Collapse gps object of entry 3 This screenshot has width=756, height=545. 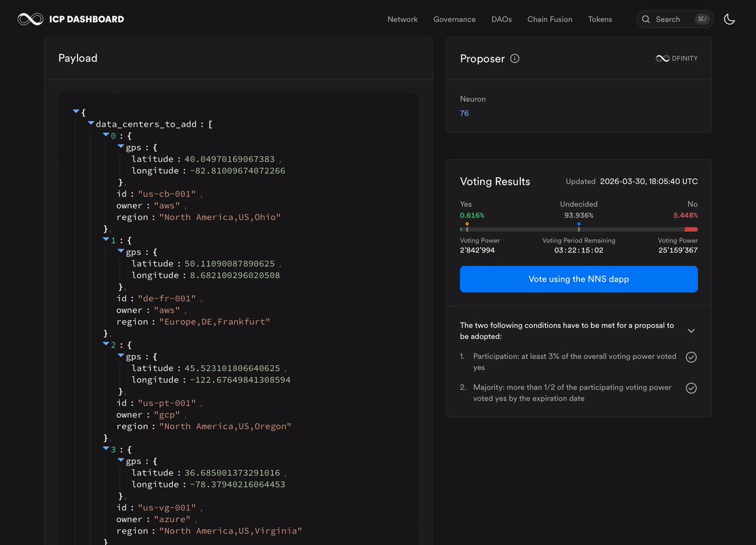121,461
